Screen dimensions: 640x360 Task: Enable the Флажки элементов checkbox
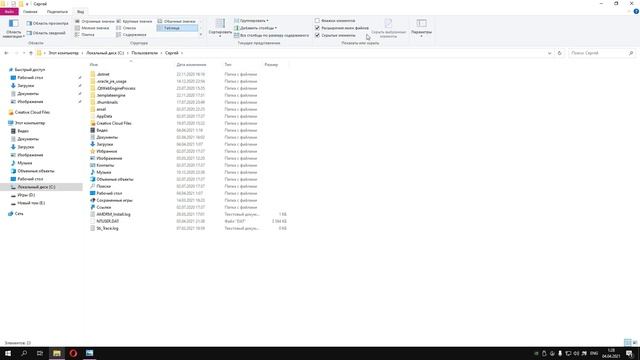pyautogui.click(x=317, y=20)
